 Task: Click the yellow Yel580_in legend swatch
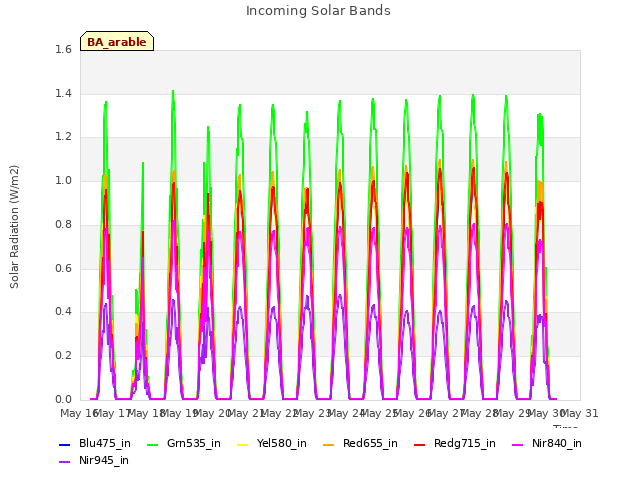click(242, 444)
